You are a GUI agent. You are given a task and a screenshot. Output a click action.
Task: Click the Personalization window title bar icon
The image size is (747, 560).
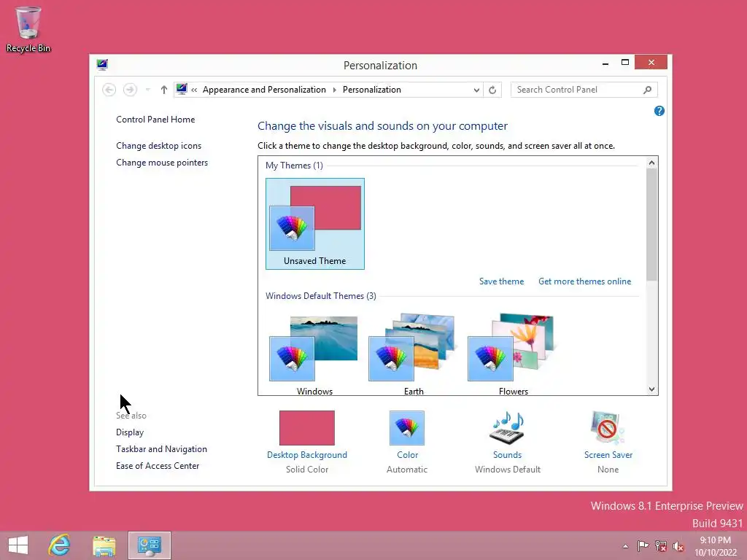(x=102, y=65)
